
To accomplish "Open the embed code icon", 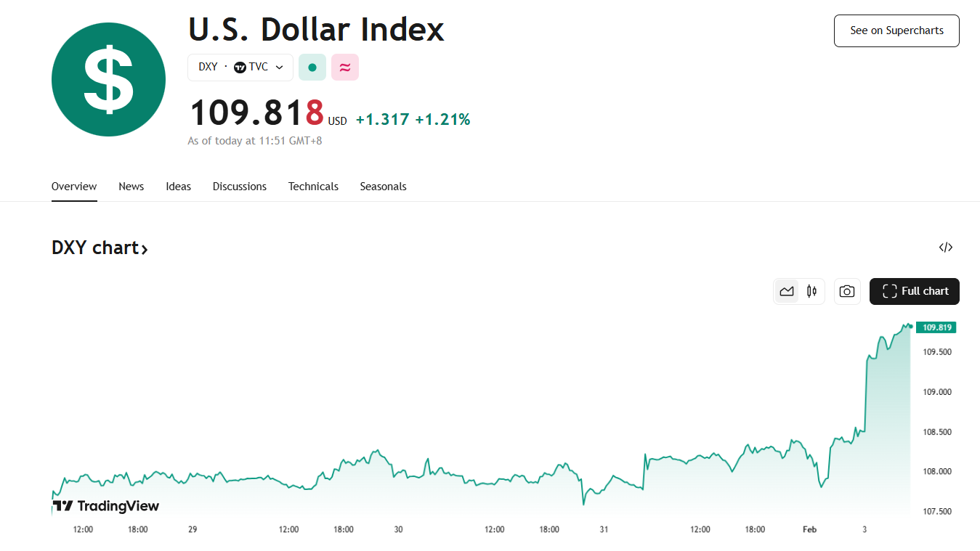I will pyautogui.click(x=945, y=248).
